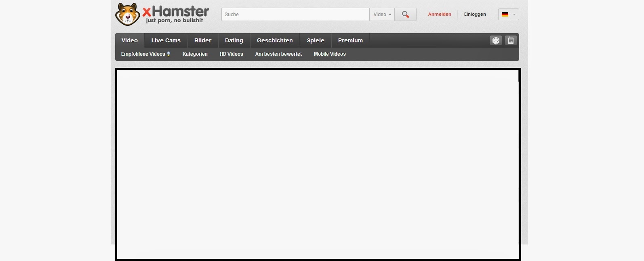The height and width of the screenshot is (261, 644).
Task: Click the Anmelden link
Action: coord(440,14)
